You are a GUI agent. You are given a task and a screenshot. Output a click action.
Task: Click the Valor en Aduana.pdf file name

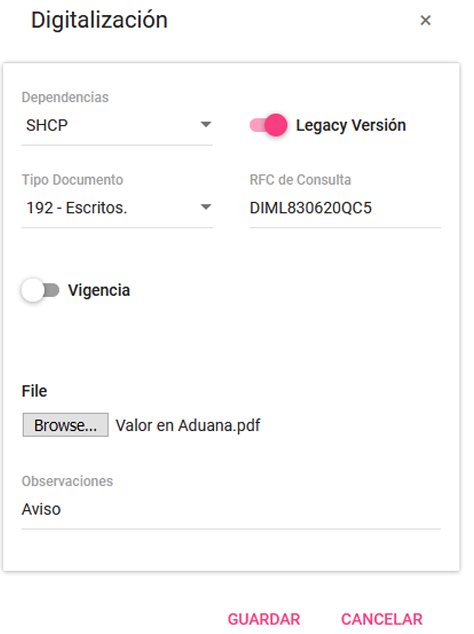click(188, 425)
